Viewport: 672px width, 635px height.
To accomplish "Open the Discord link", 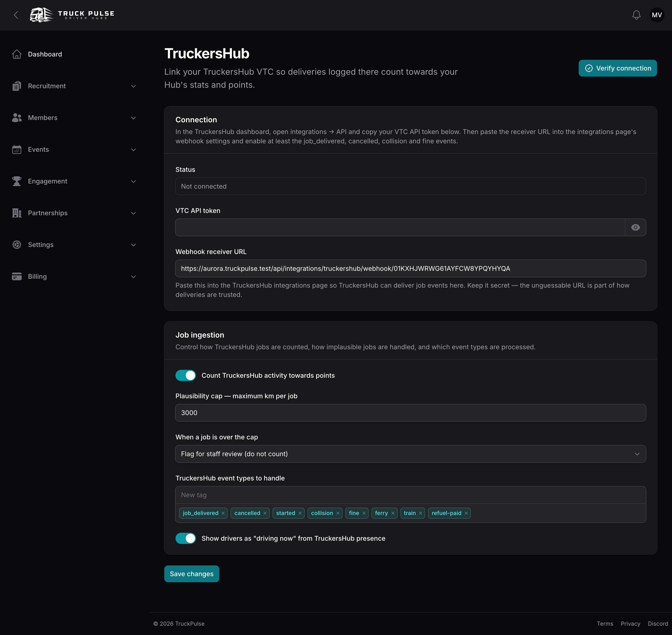I will (x=658, y=624).
